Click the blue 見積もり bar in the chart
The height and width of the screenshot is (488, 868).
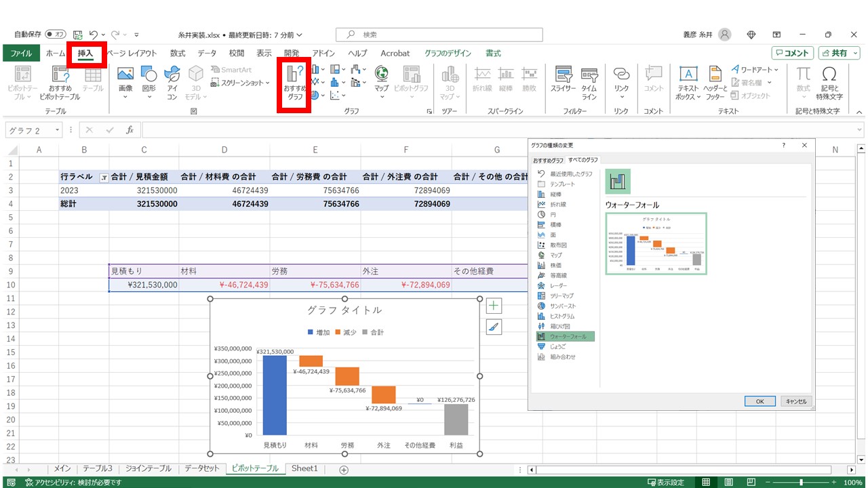pos(275,394)
